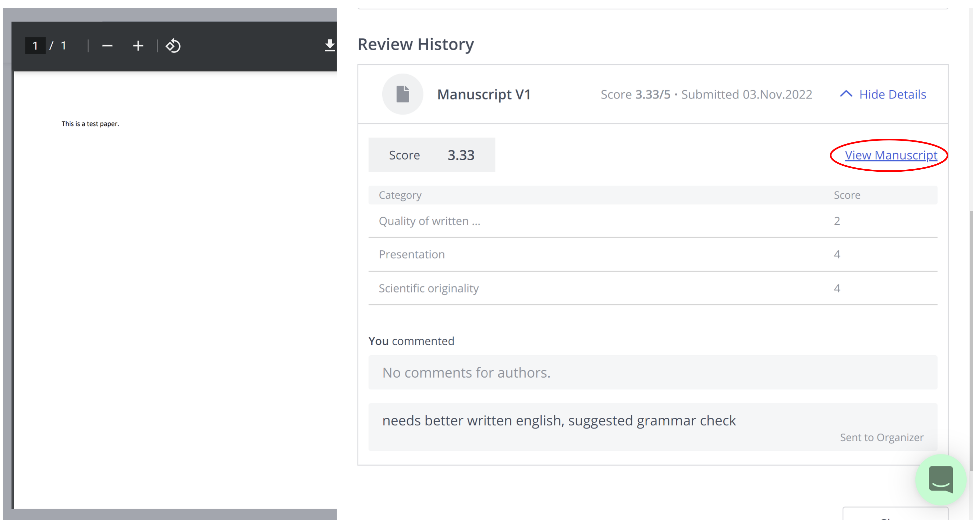The width and height of the screenshot is (980, 526).
Task: Zoom in the PDF with plus icon
Action: 138,46
